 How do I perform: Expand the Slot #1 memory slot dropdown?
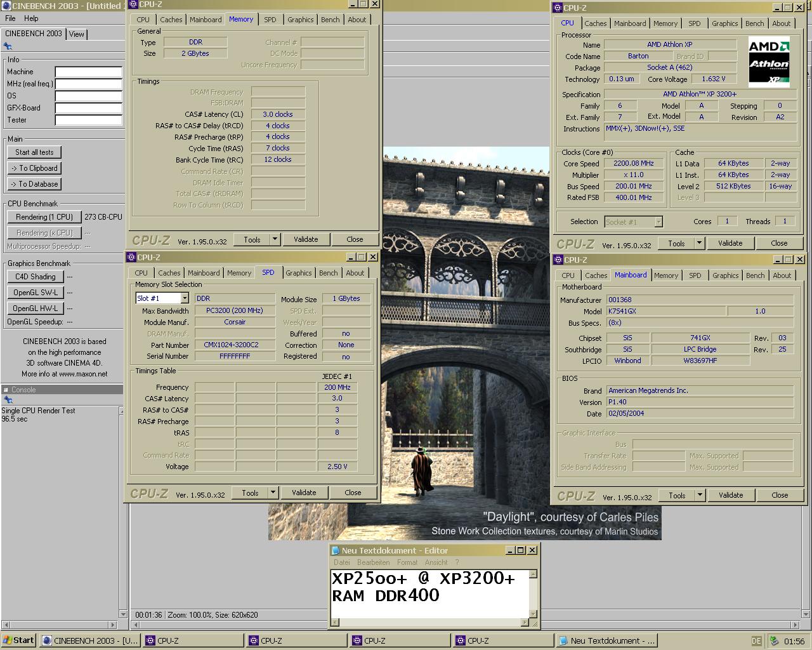pos(185,298)
